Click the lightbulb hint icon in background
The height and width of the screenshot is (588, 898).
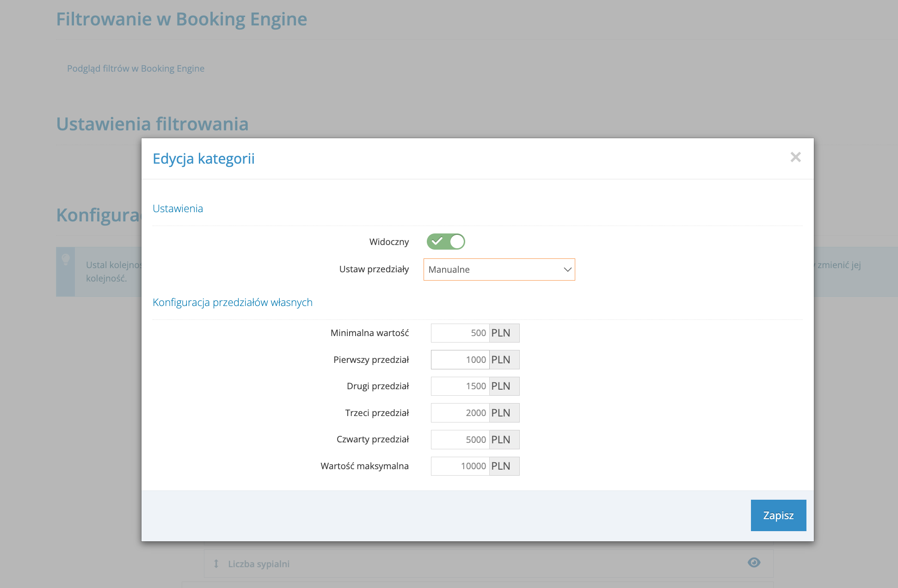pos(66,259)
